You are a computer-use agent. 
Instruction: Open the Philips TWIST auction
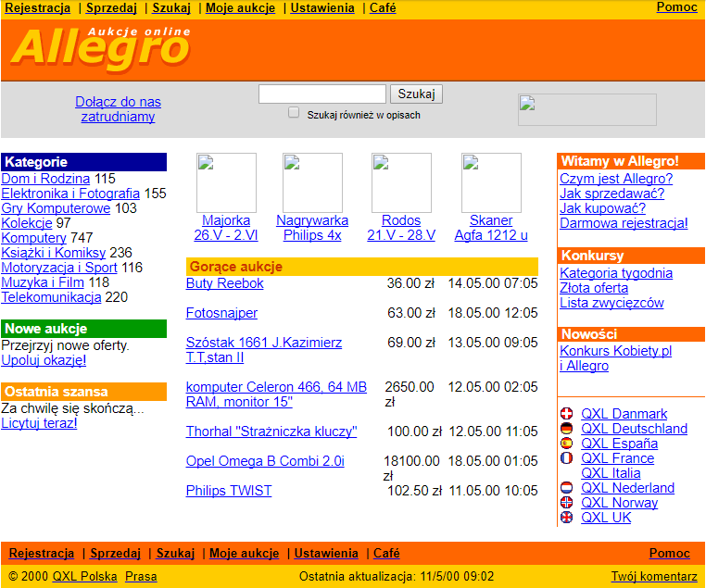tap(229, 491)
